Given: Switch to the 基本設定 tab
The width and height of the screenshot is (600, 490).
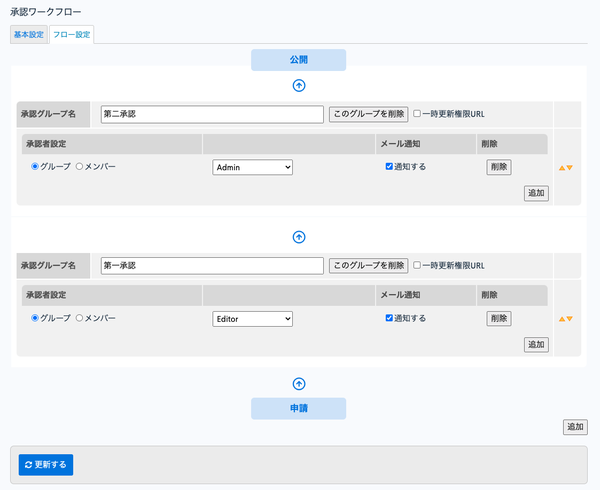Looking at the screenshot, I should tap(29, 34).
